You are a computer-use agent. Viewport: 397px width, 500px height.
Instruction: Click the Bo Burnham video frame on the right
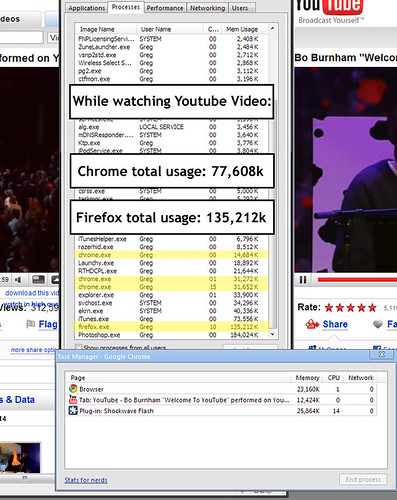[346, 170]
